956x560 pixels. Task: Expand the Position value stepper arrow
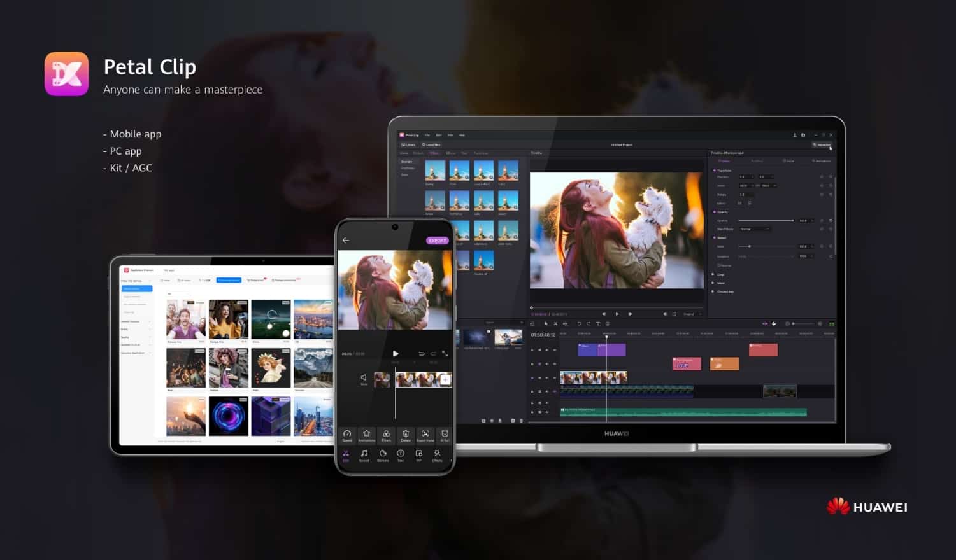[x=753, y=177]
